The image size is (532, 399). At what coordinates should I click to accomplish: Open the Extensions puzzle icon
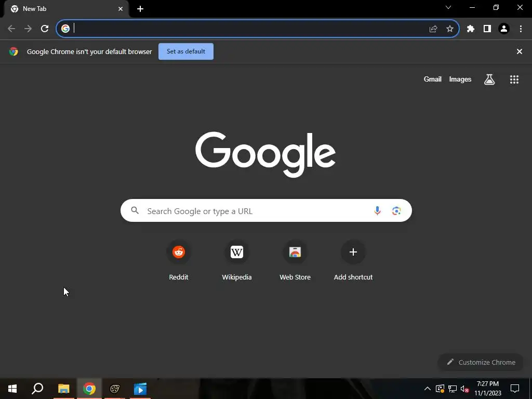[x=471, y=29]
